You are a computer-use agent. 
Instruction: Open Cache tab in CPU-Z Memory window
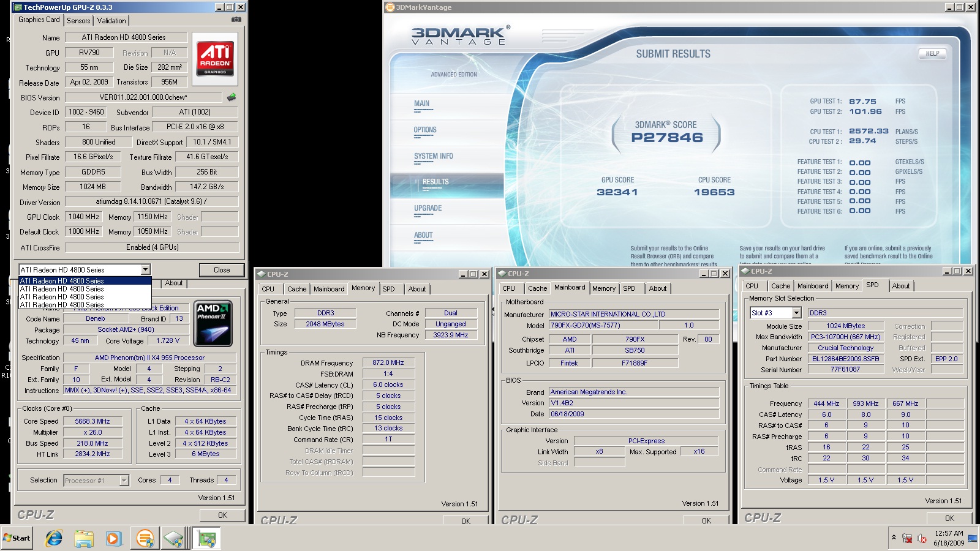click(296, 289)
